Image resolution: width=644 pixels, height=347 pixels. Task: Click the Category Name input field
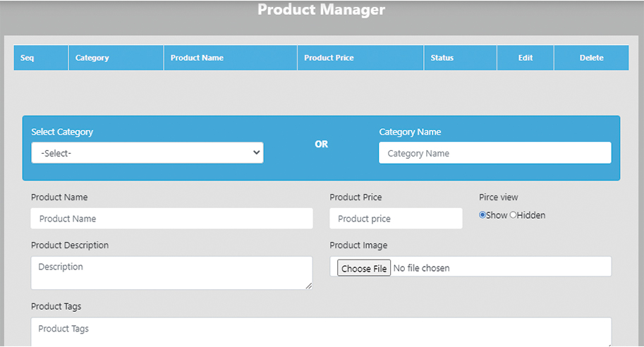point(494,153)
